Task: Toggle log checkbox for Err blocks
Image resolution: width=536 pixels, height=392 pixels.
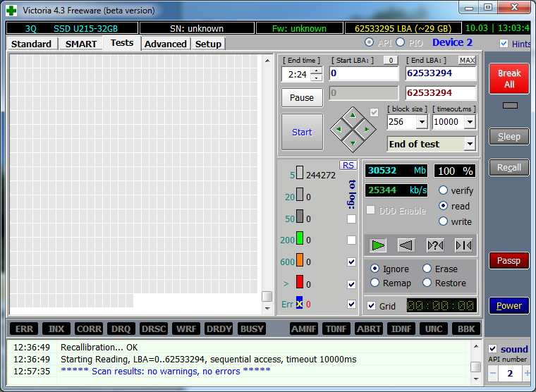Action: pyautogui.click(x=351, y=304)
